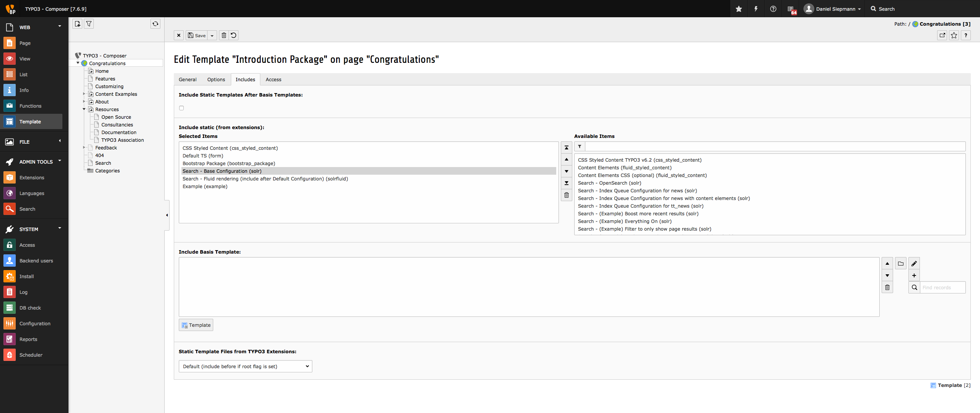Collapse the WEB module group
This screenshot has width=980, height=413.
(60, 26)
